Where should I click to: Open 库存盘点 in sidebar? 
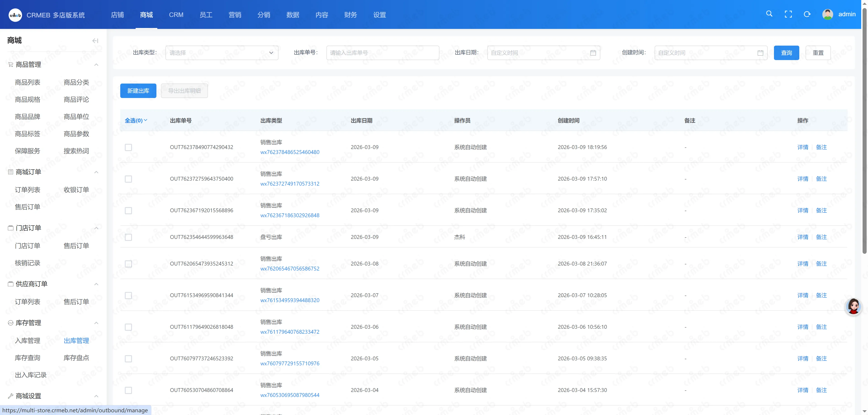76,358
